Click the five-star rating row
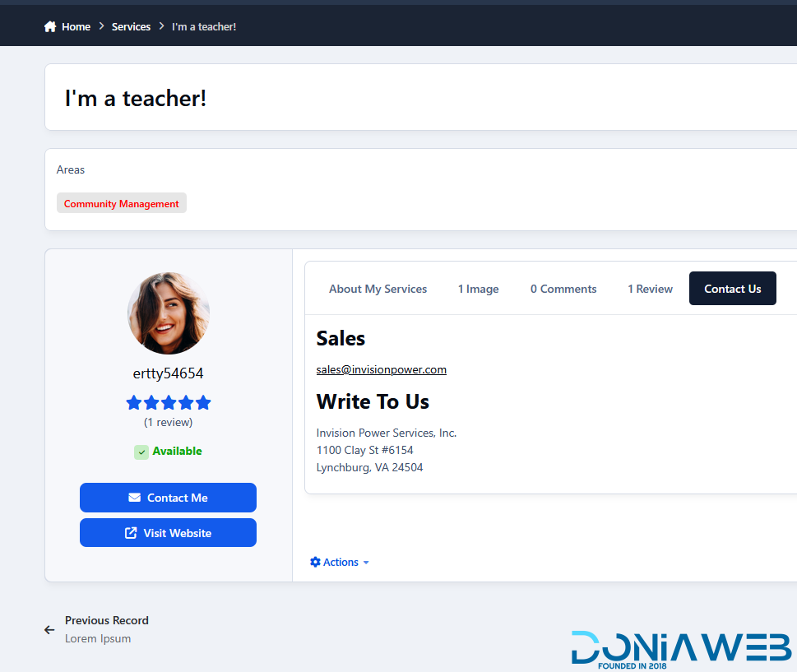 coord(169,403)
